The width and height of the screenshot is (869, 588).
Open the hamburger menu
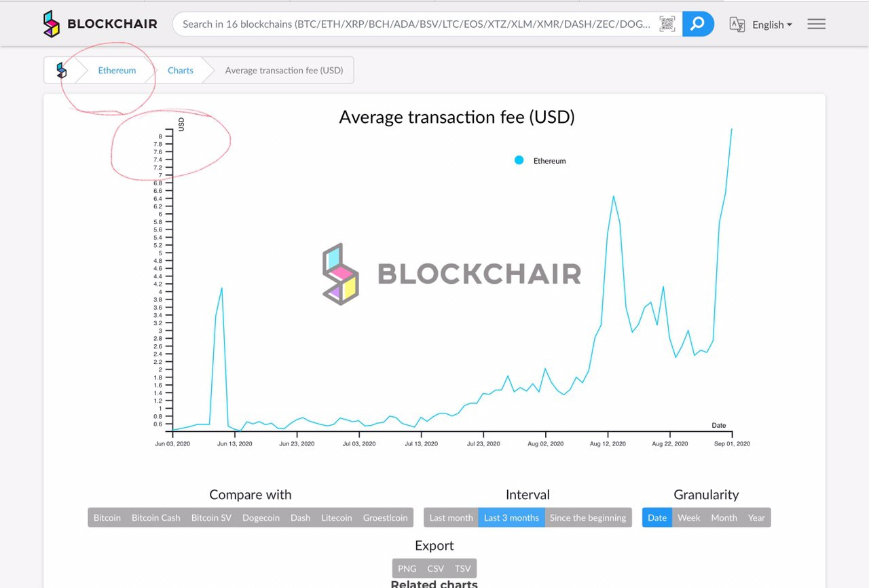(816, 24)
